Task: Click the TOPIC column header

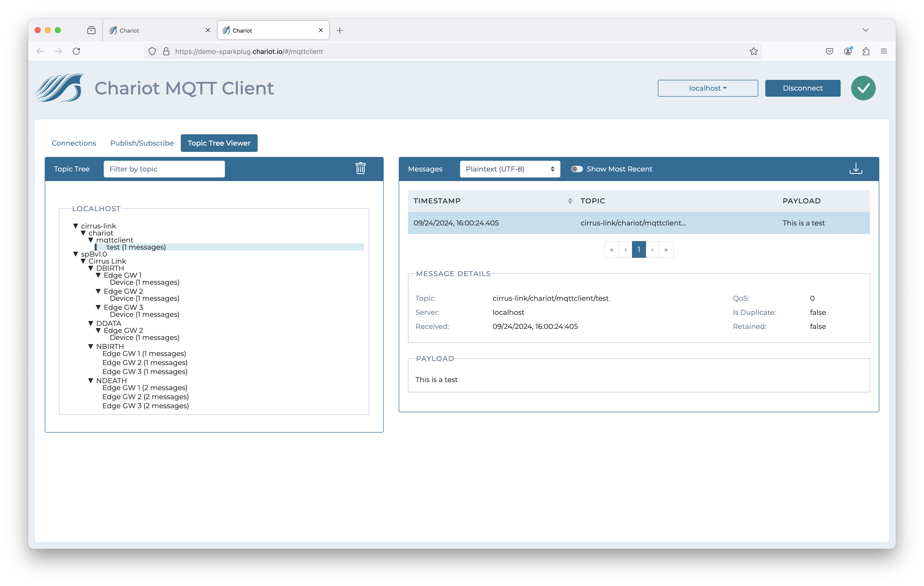Action: [x=593, y=201]
